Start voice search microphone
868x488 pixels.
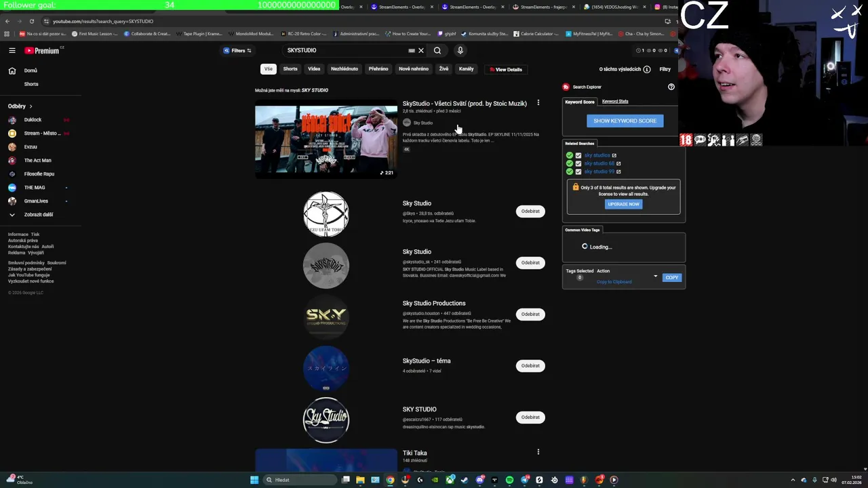[x=460, y=50]
